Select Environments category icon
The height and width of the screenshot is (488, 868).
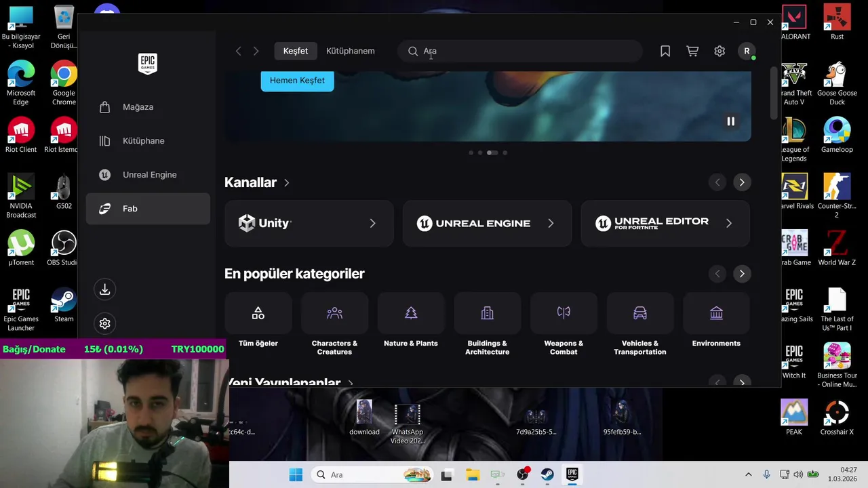pyautogui.click(x=716, y=313)
